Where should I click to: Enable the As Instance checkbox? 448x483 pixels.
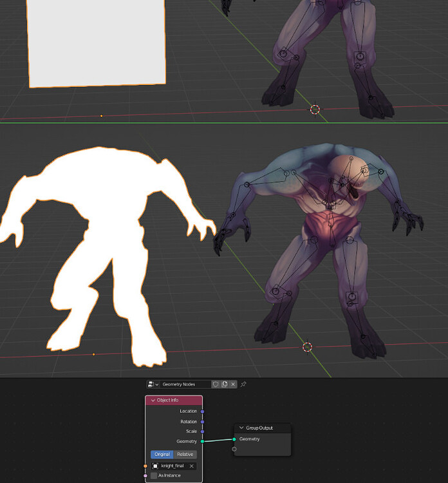tap(154, 476)
